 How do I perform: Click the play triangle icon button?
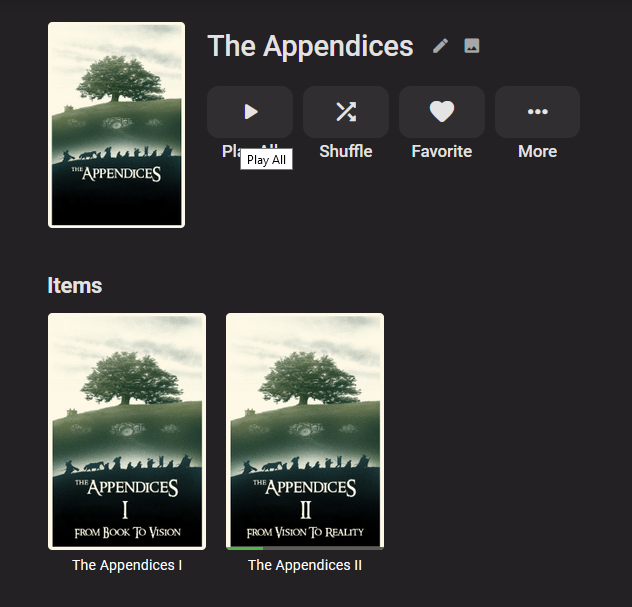click(x=250, y=112)
